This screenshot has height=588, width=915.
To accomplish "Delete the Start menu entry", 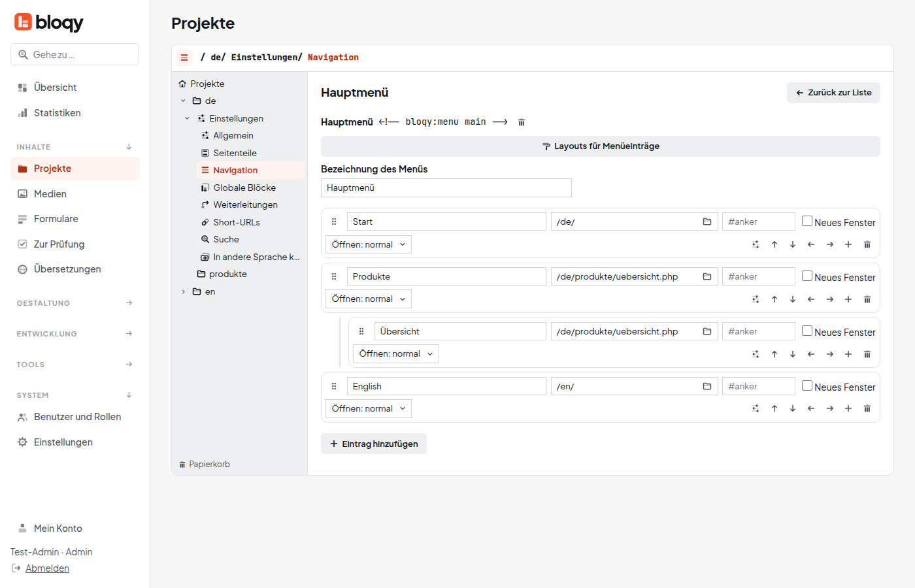I will point(867,244).
